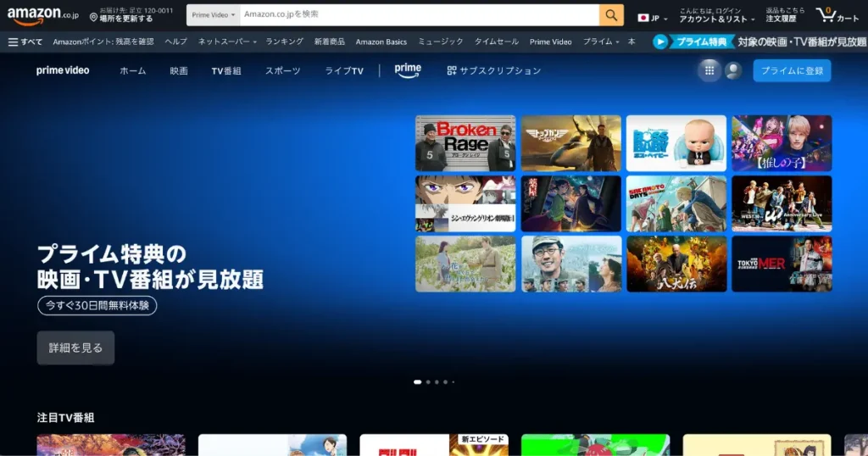Click the Prime Video link in nav bar
The height and width of the screenshot is (456, 868).
pyautogui.click(x=550, y=42)
